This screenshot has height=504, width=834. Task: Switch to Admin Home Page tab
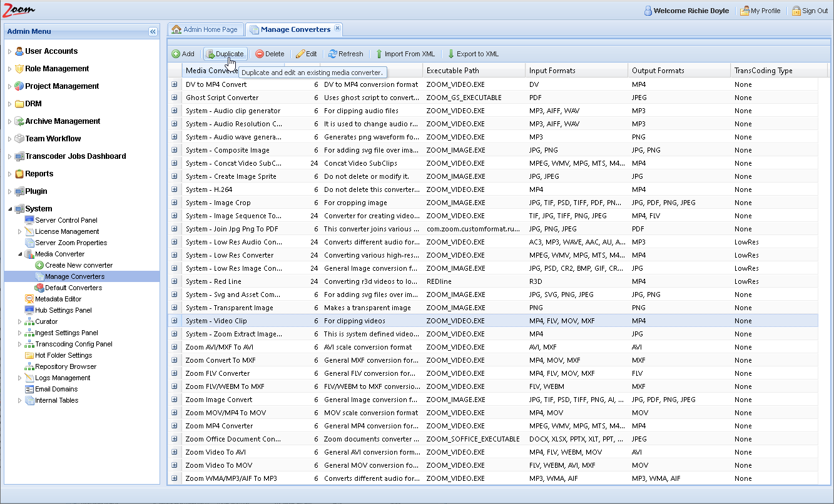pyautogui.click(x=205, y=29)
